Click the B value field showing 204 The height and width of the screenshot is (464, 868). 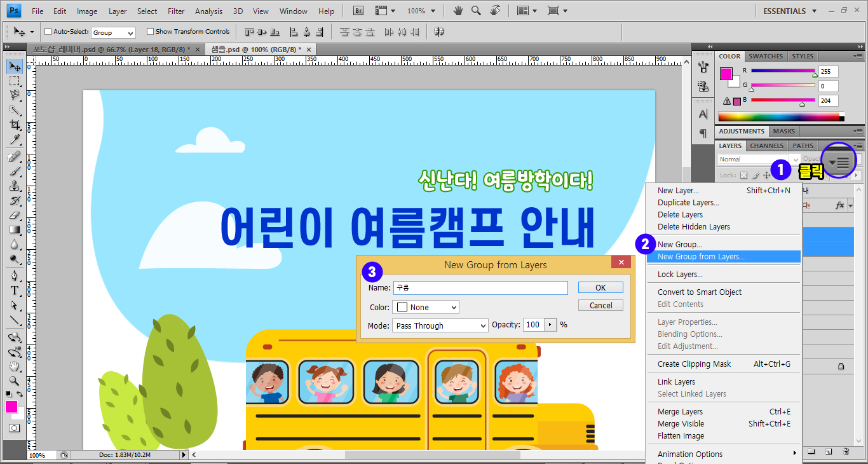coord(829,100)
